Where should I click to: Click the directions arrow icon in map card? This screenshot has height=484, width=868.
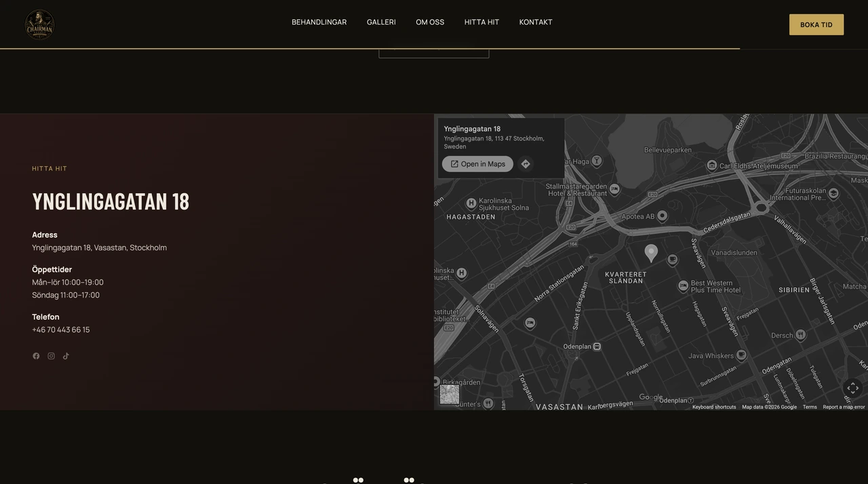[526, 164]
